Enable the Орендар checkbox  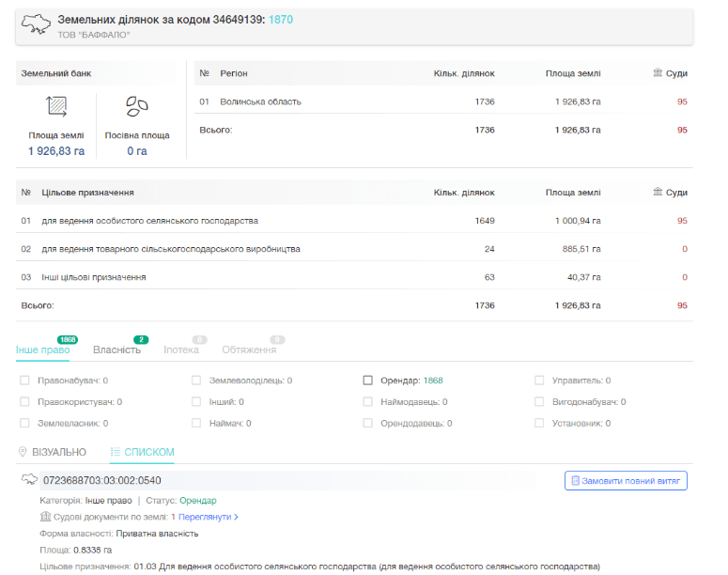click(368, 381)
